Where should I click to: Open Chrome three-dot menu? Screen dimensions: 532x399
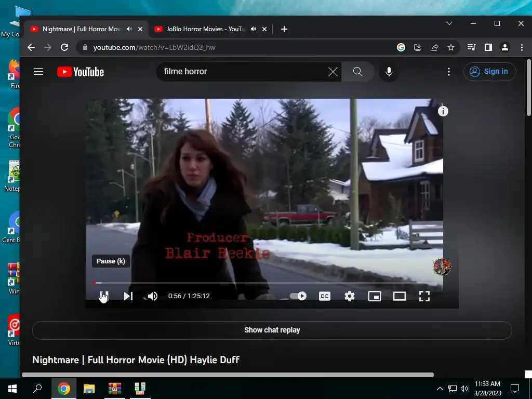tap(522, 47)
